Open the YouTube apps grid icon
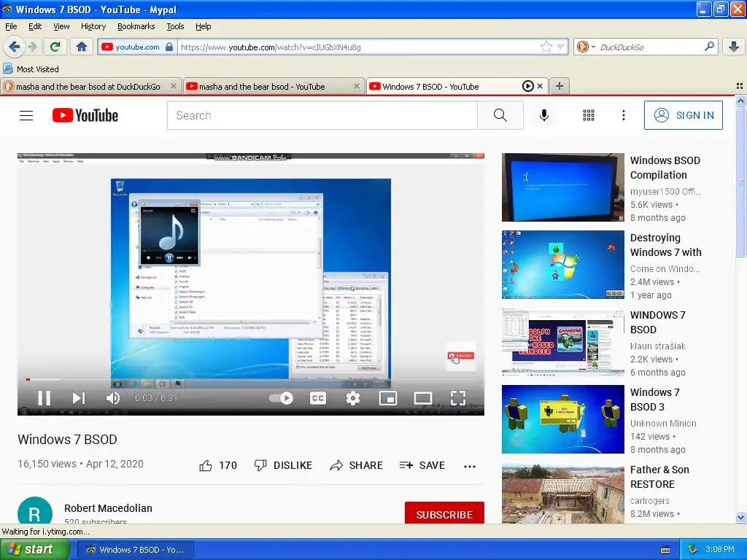The height and width of the screenshot is (560, 747). click(x=589, y=115)
